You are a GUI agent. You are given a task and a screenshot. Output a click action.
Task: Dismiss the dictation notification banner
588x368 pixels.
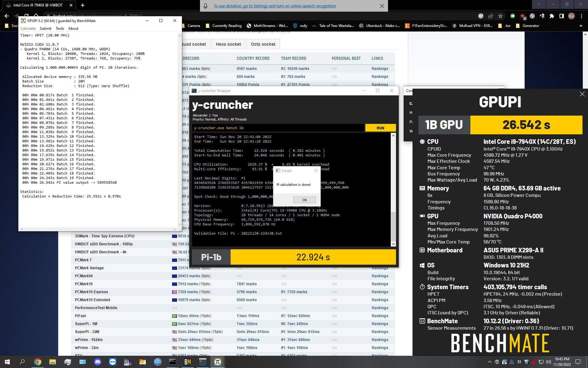tap(382, 6)
